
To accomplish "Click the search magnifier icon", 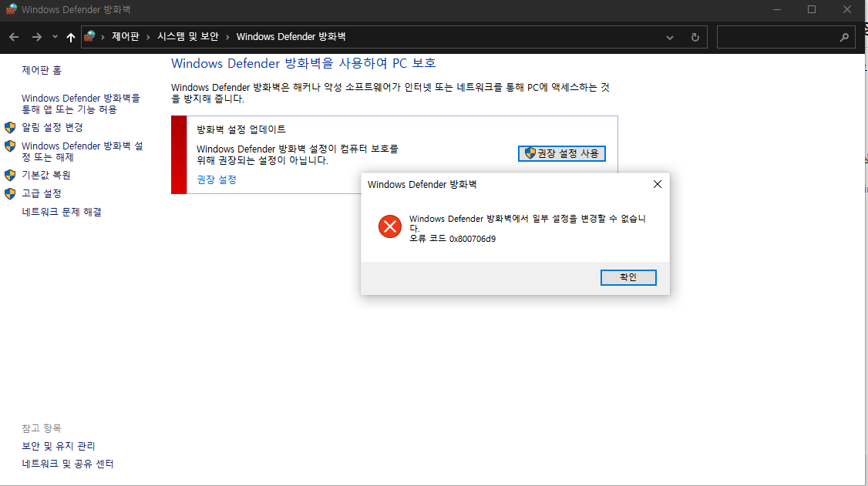I will [844, 37].
